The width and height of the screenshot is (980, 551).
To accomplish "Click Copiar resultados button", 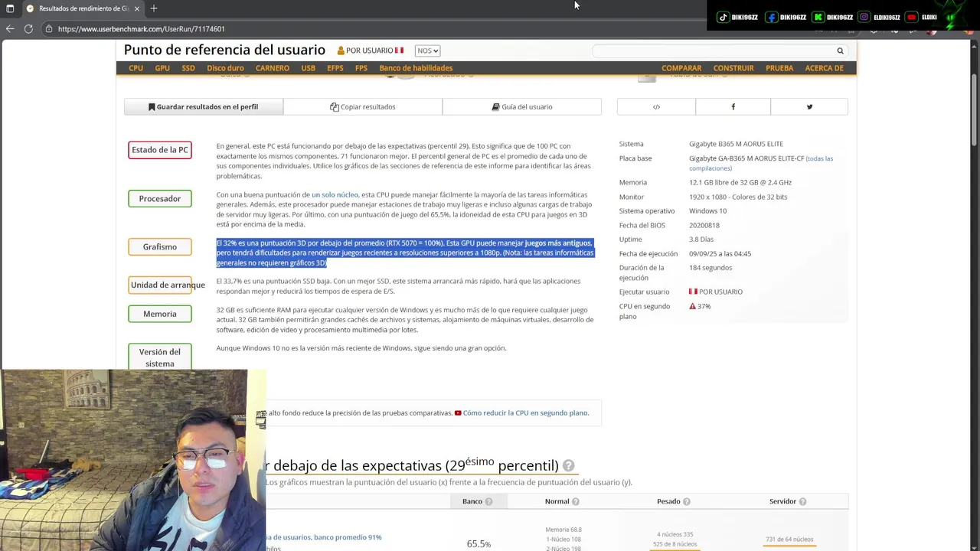I will tap(363, 107).
